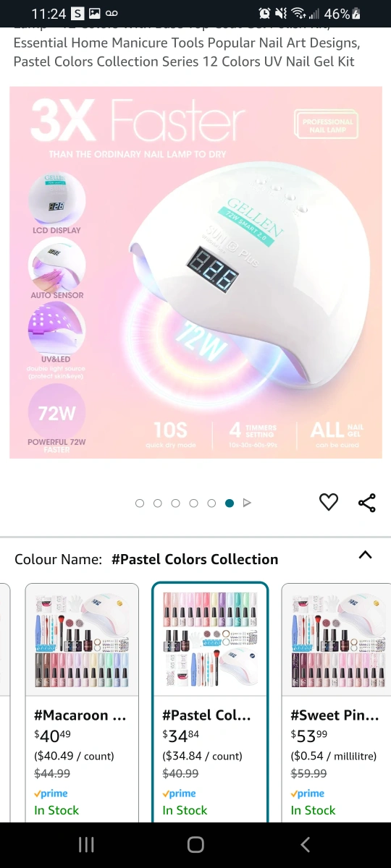Open Android recent apps button
391x868 pixels.
coord(86,844)
